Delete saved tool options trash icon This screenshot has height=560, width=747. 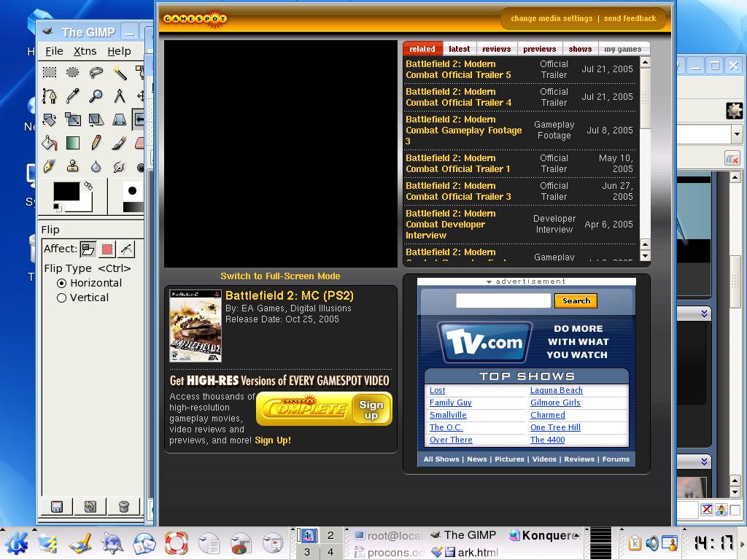[124, 506]
